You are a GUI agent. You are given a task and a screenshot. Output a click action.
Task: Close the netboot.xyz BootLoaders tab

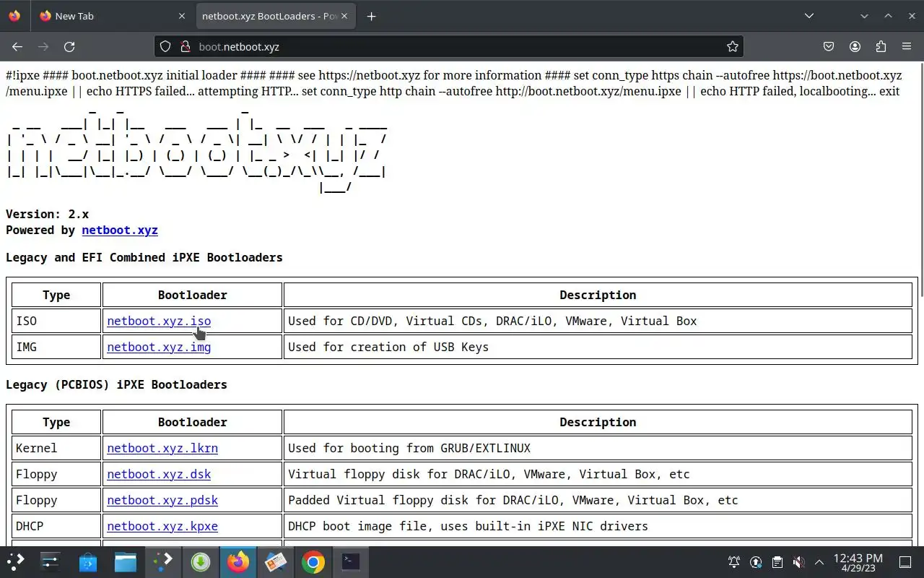pos(345,16)
